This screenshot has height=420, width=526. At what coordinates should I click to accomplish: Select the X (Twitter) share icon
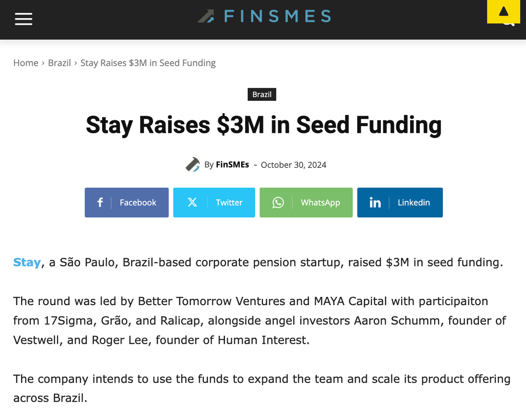[192, 202]
